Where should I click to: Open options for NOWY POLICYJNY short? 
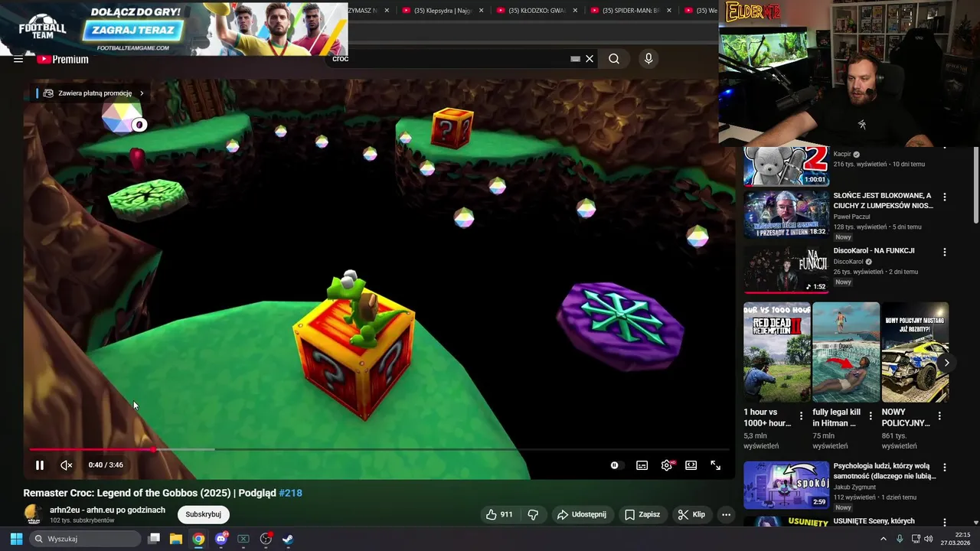click(939, 416)
